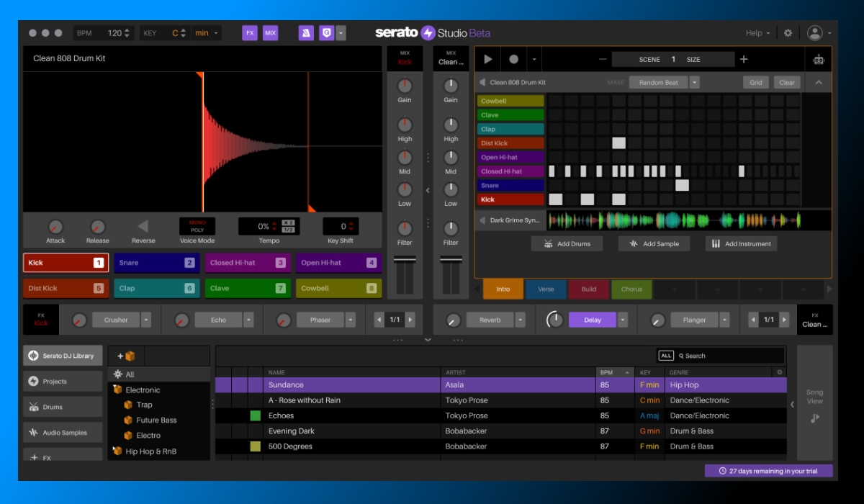Click the add crate icon
The height and width of the screenshot is (504, 864).
126,356
